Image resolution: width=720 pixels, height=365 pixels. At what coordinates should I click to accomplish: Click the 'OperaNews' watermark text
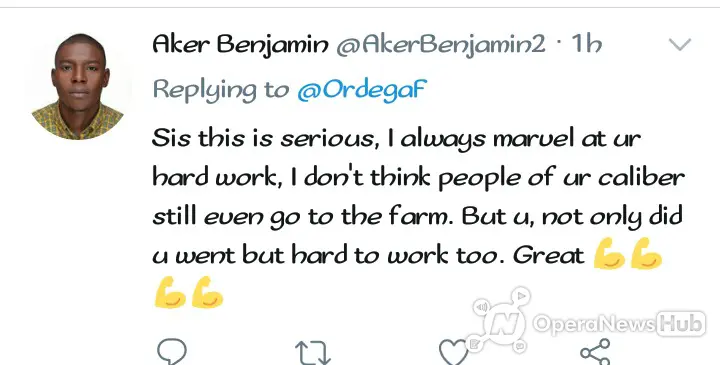pyautogui.click(x=594, y=324)
